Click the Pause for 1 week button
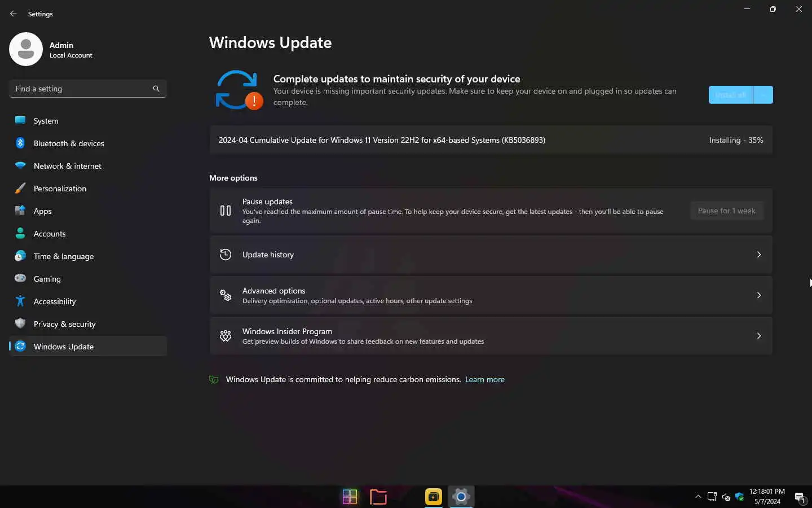The height and width of the screenshot is (508, 812). pyautogui.click(x=727, y=211)
